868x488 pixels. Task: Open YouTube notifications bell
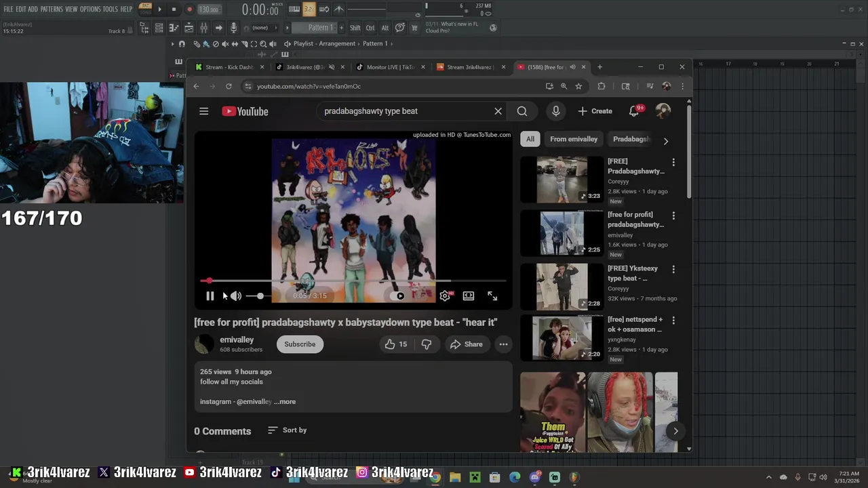click(634, 111)
